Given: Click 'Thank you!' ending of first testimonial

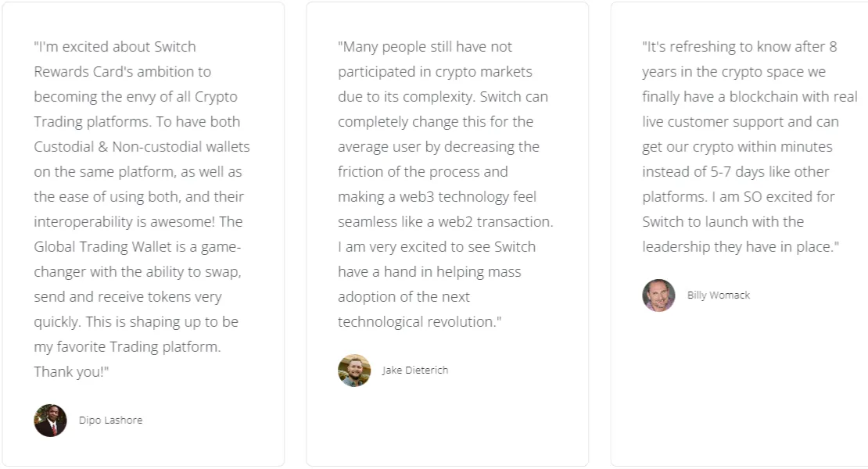Looking at the screenshot, I should (x=71, y=371).
